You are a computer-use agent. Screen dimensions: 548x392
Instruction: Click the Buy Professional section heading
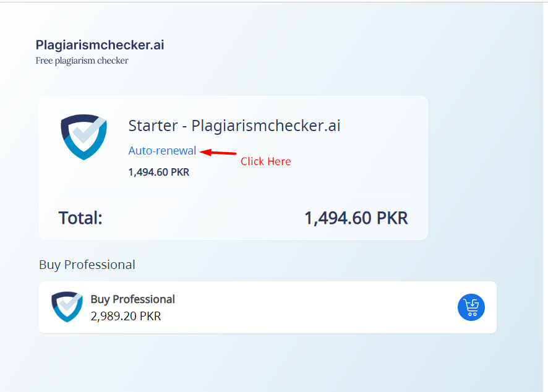click(87, 265)
